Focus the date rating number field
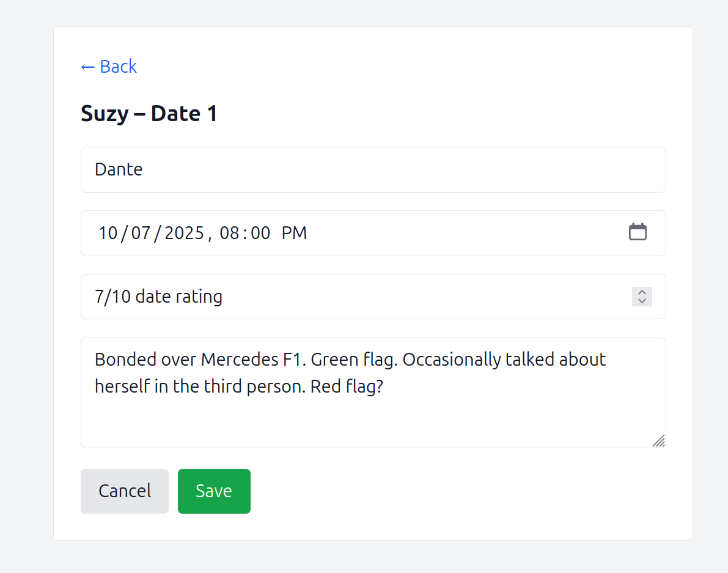The width and height of the screenshot is (728, 573). (355, 297)
